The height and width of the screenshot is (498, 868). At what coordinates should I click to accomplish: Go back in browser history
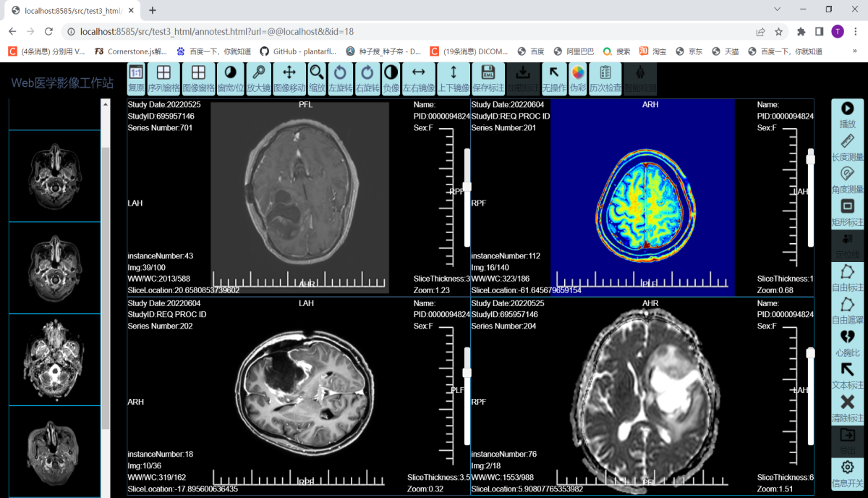pyautogui.click(x=12, y=32)
